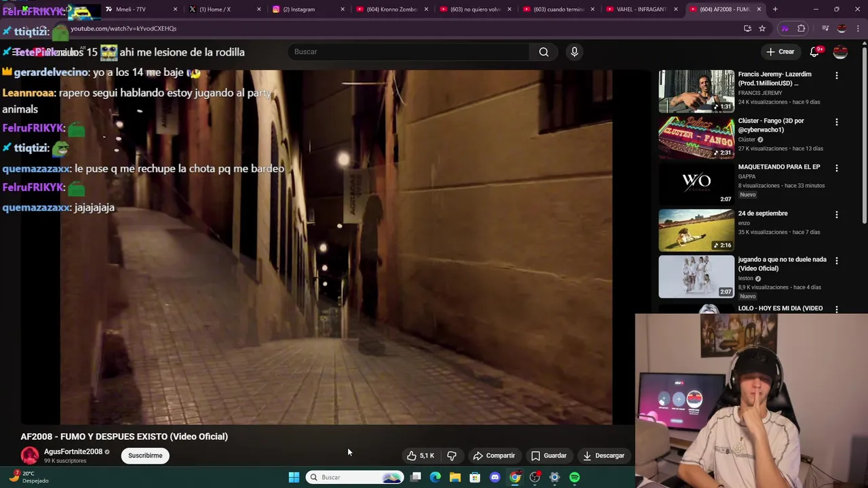This screenshot has height=488, width=868.
Task: Open YouTube notifications bell
Action: (x=815, y=52)
